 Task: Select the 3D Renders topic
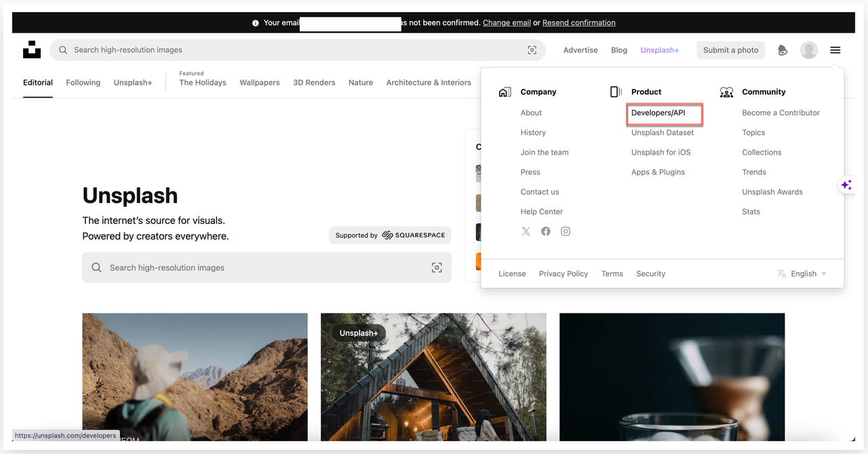(x=314, y=83)
